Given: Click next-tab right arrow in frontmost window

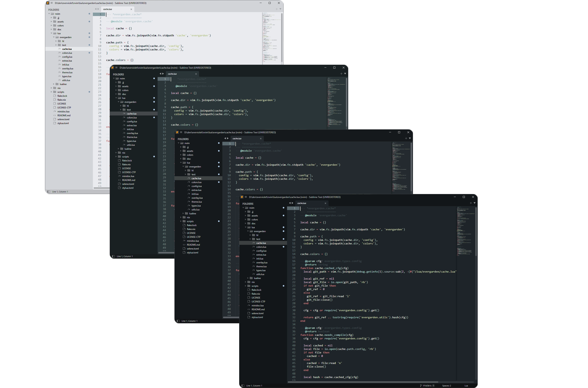Looking at the screenshot, I should pos(293,203).
